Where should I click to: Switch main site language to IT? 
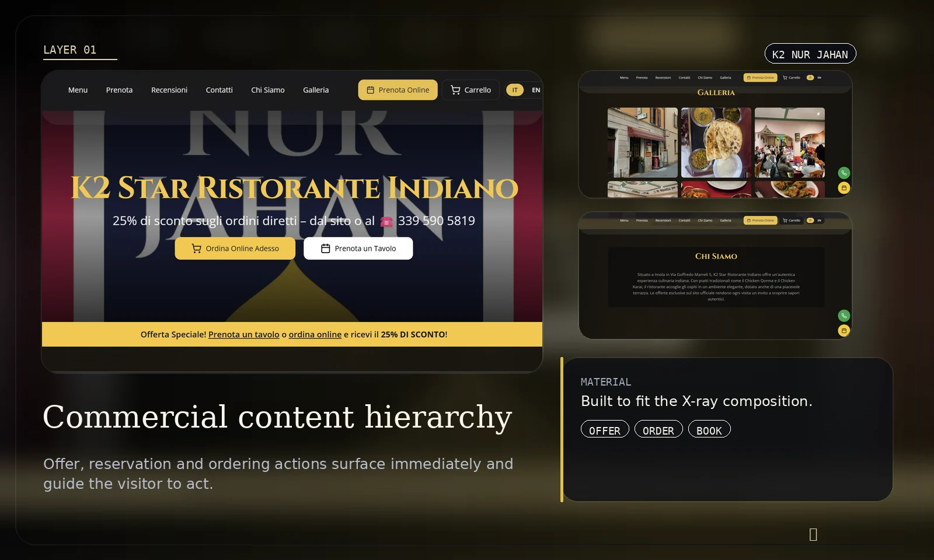point(515,90)
